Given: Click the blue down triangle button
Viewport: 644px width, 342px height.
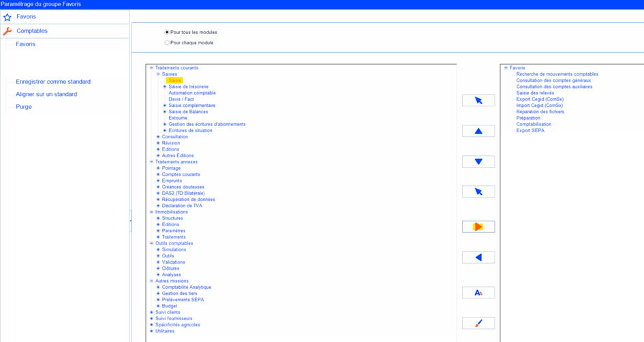Looking at the screenshot, I should coord(478,161).
